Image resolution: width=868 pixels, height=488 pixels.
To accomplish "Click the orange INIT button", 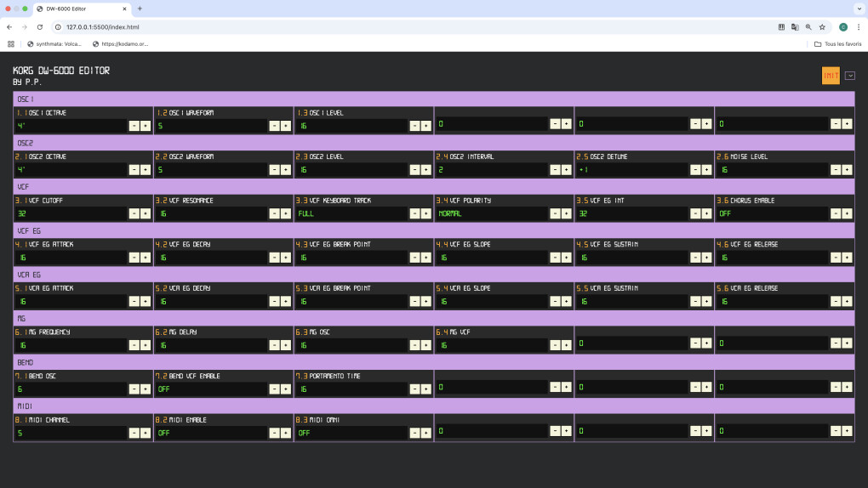I will click(831, 76).
